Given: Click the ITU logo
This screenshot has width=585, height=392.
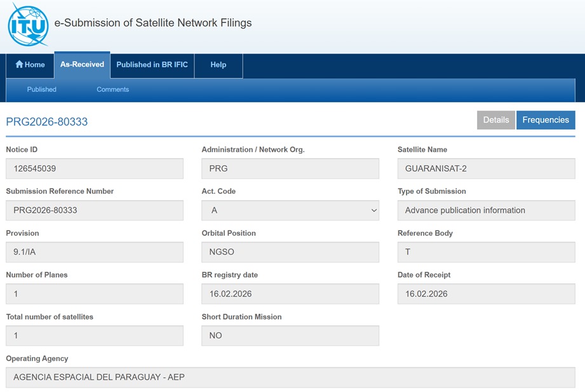Looking at the screenshot, I should click(28, 25).
